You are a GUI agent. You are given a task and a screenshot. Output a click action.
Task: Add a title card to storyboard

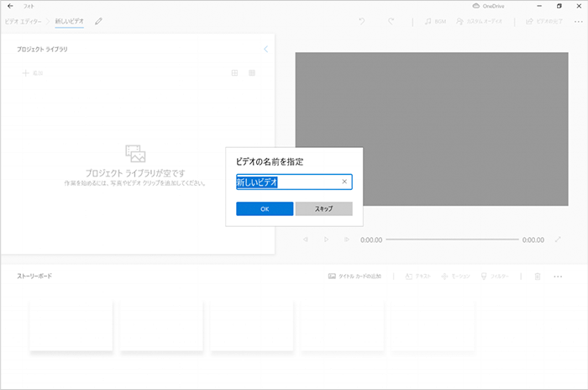click(x=354, y=277)
